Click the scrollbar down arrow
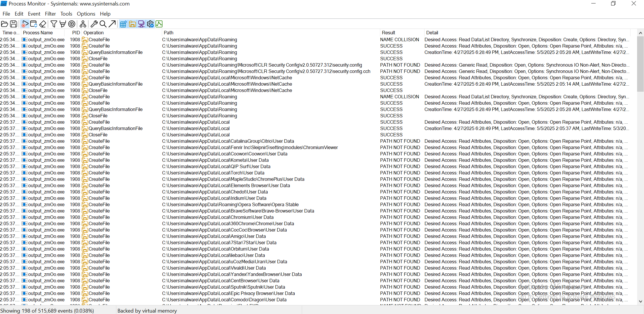This screenshot has height=314, width=644. coord(641,302)
